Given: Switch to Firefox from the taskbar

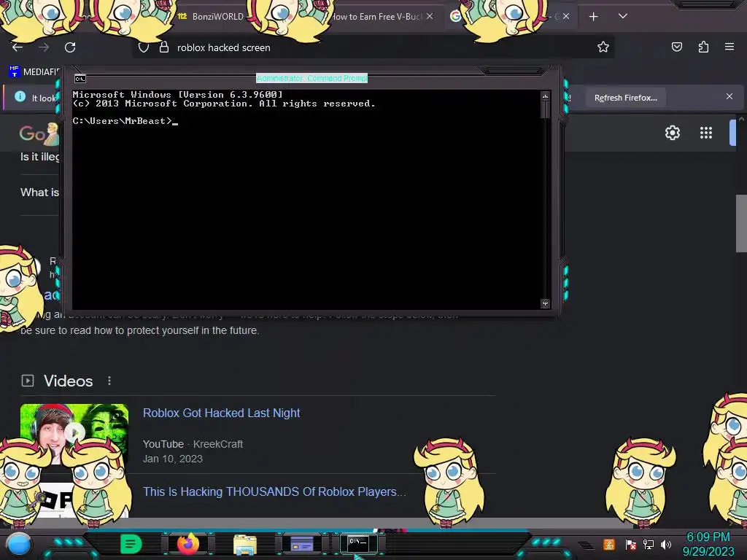Looking at the screenshot, I should (x=188, y=543).
